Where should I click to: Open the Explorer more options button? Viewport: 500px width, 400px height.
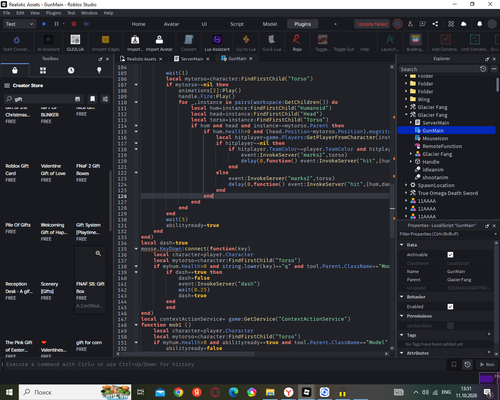pyautogui.click(x=494, y=69)
